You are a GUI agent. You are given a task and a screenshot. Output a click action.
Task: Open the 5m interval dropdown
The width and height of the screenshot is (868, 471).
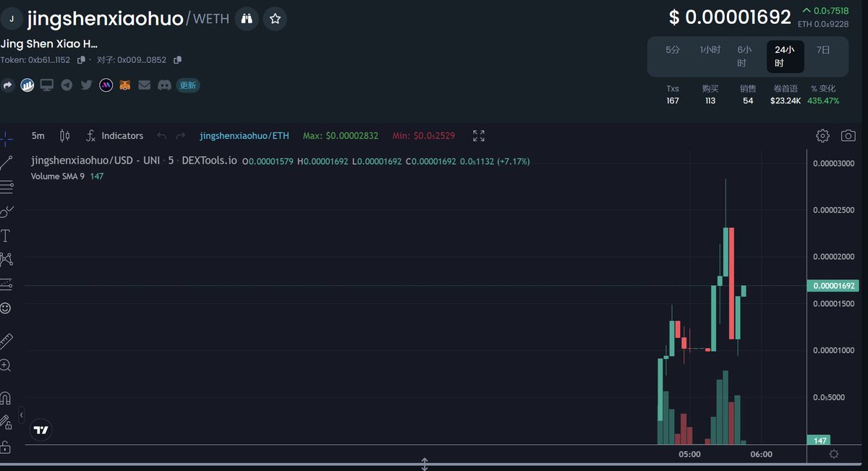point(38,135)
